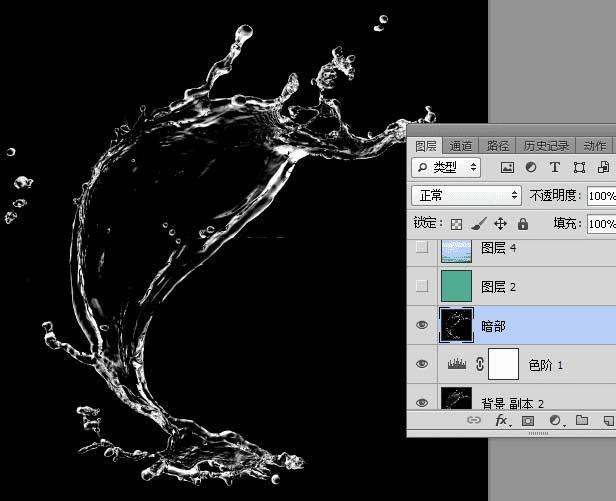Create a new layer group folder
The width and height of the screenshot is (616, 501).
581,422
